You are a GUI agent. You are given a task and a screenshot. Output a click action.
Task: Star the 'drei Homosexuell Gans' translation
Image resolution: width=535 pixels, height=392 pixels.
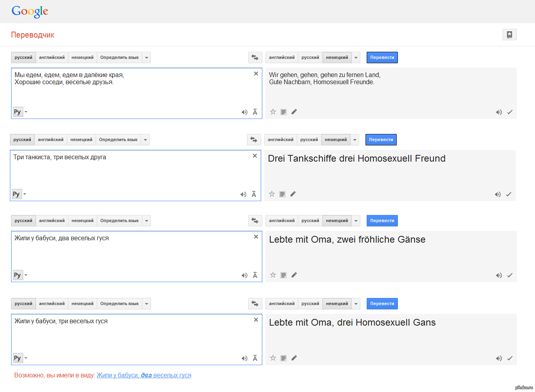(x=273, y=358)
